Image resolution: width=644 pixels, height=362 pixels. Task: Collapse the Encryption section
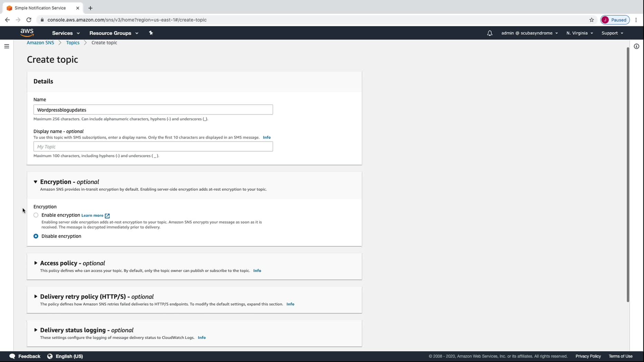pyautogui.click(x=36, y=182)
